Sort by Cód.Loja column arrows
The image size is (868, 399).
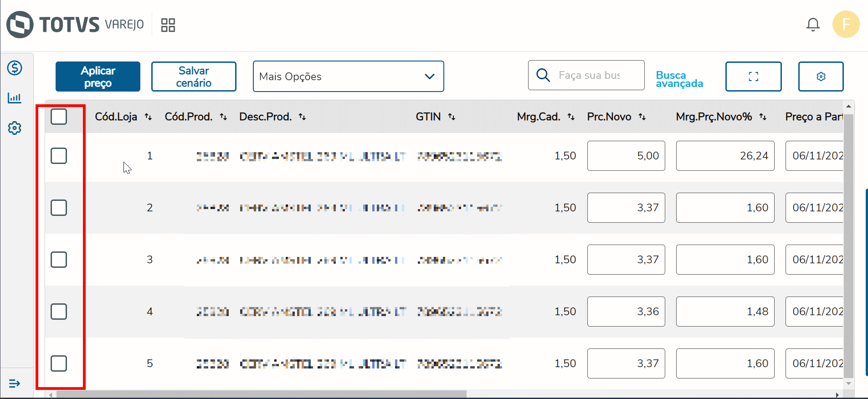coord(148,117)
